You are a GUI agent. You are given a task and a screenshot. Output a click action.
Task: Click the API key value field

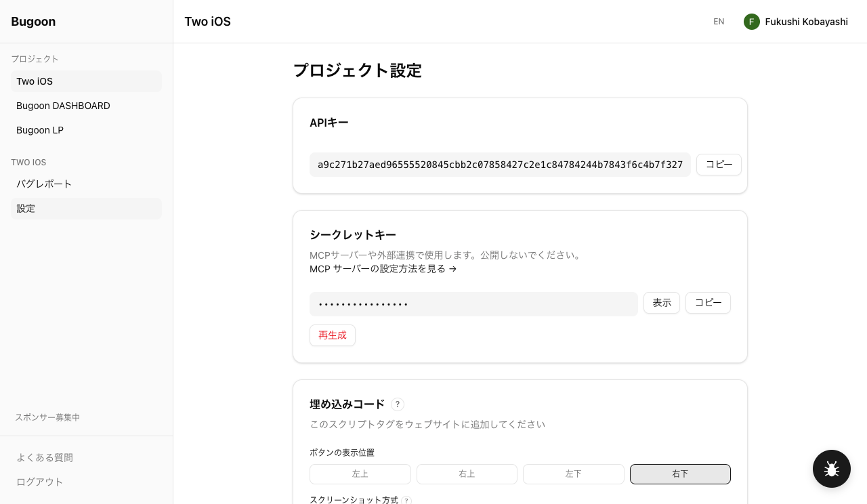click(500, 165)
